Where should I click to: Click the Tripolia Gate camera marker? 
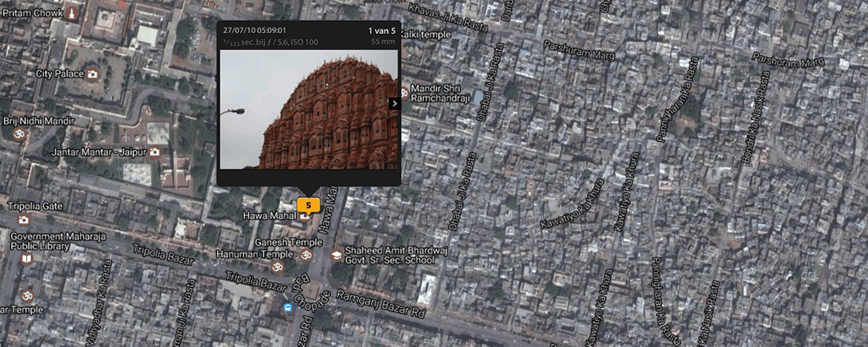[24, 219]
